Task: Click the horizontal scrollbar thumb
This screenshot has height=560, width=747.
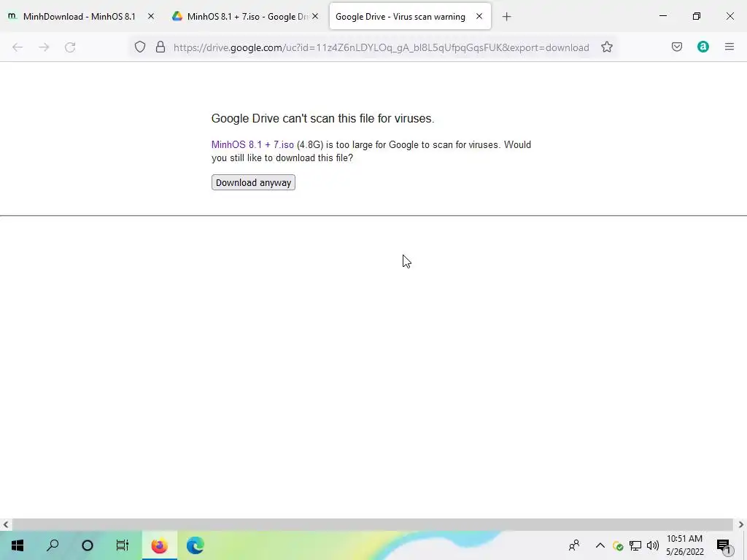Action: tap(372, 524)
